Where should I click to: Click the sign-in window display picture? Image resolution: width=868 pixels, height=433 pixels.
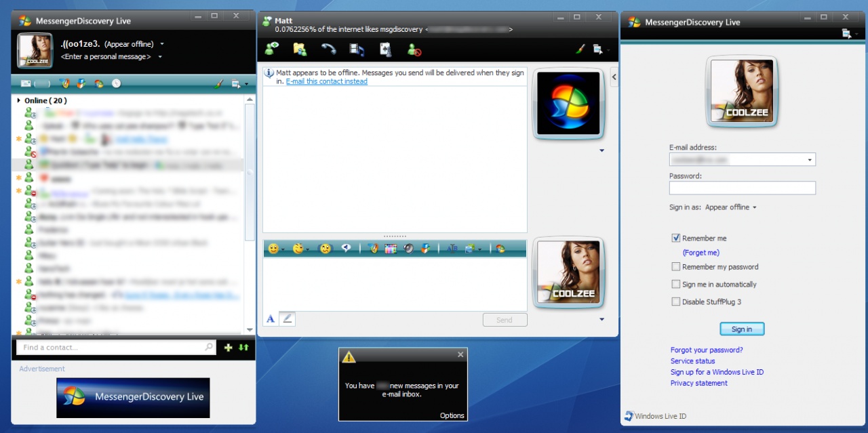pyautogui.click(x=742, y=91)
